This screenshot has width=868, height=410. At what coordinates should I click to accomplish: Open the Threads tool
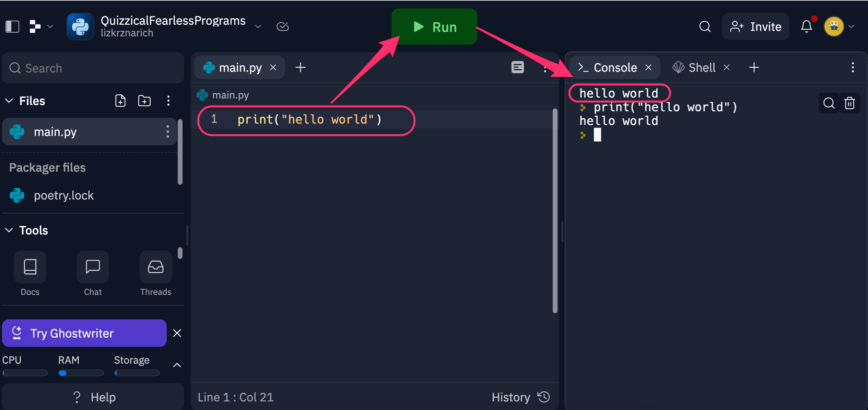(155, 267)
